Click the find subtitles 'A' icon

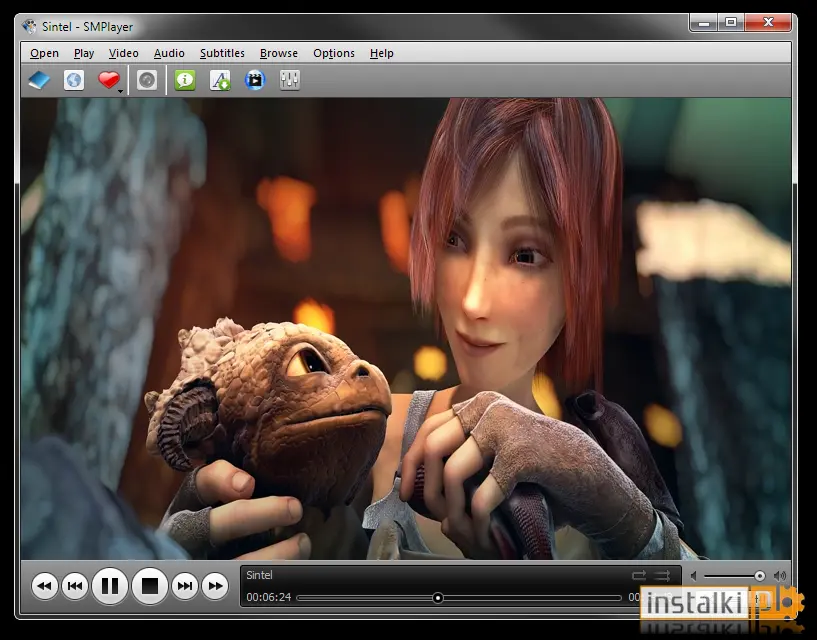click(x=220, y=80)
